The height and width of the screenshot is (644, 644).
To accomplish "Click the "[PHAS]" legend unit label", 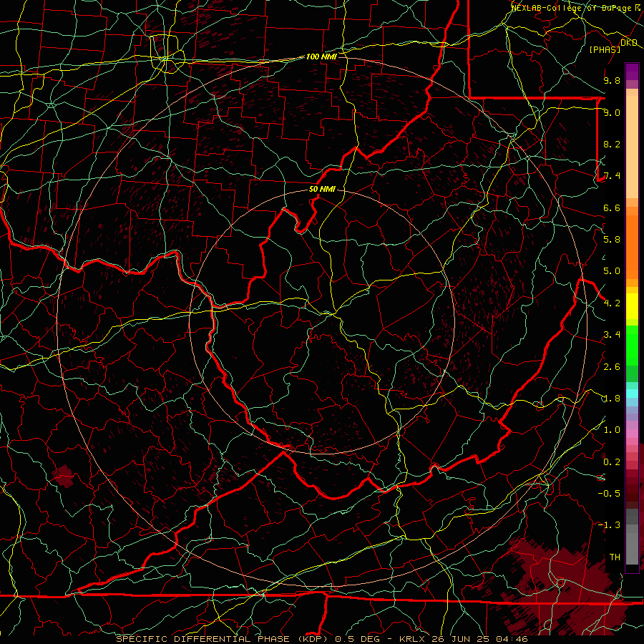I will coord(605,49).
